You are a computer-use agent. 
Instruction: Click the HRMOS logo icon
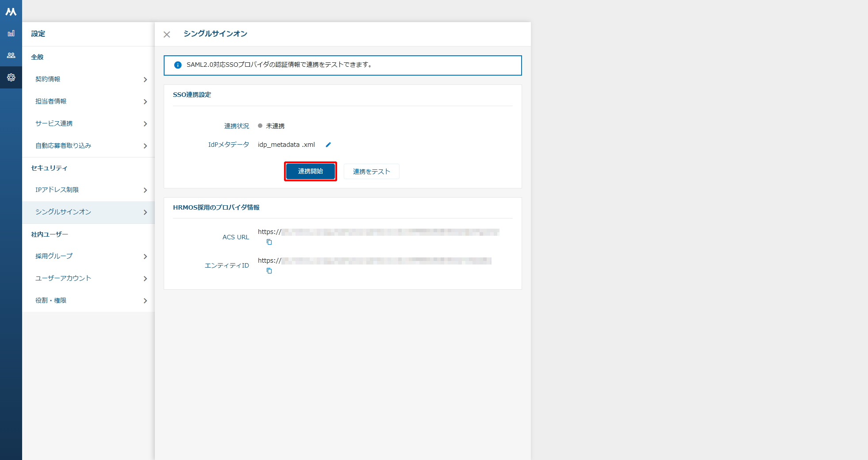click(x=11, y=11)
